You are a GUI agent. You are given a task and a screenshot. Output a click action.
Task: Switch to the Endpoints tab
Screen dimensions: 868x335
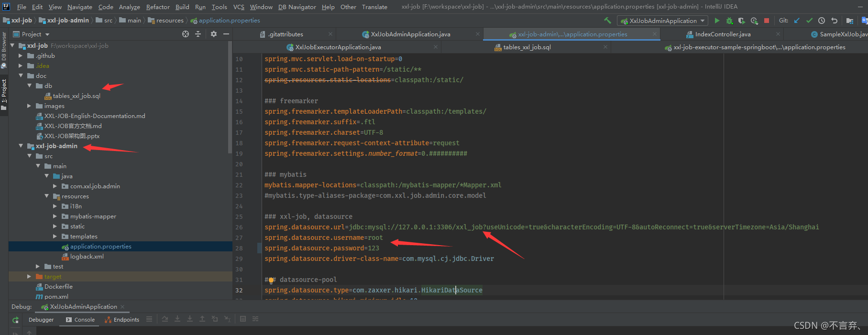[x=122, y=320]
